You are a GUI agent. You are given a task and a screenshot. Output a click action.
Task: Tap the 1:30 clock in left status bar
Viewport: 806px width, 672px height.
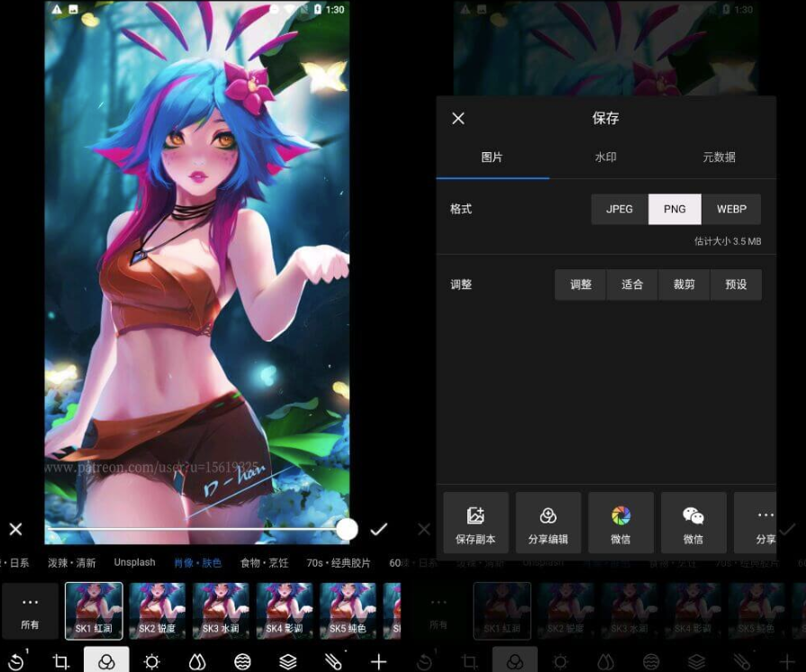tap(335, 9)
